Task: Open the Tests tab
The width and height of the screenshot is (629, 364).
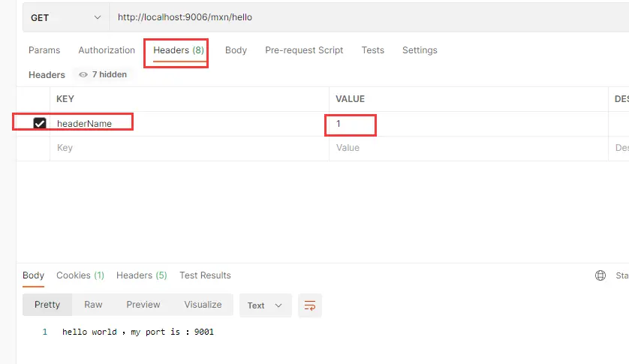Action: [x=372, y=50]
